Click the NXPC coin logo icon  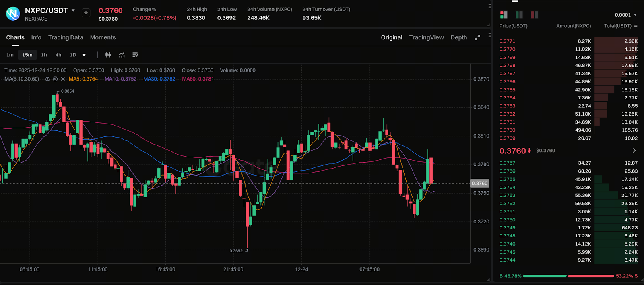(13, 14)
